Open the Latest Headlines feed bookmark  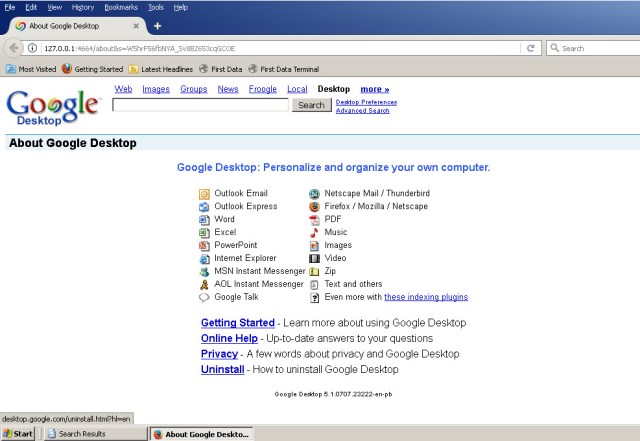(161, 69)
